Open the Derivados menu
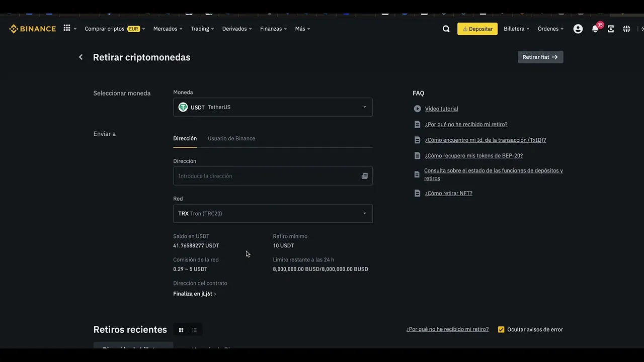 point(236,29)
